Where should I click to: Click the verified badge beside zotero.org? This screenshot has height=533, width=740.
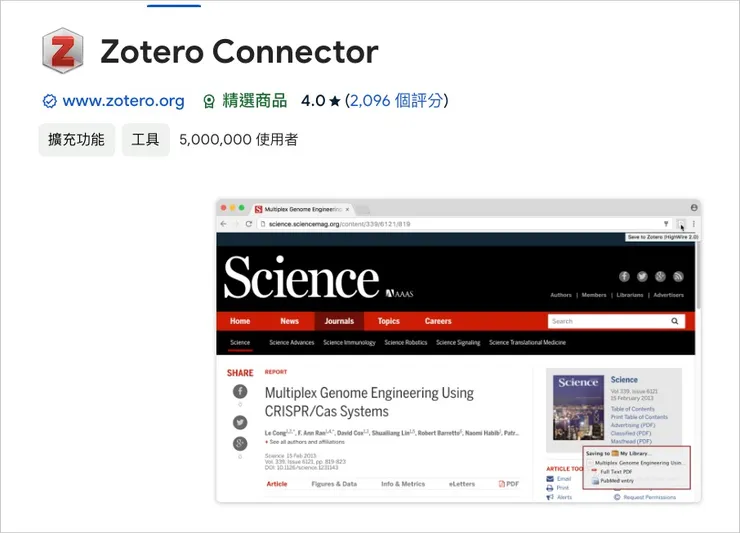[50, 101]
